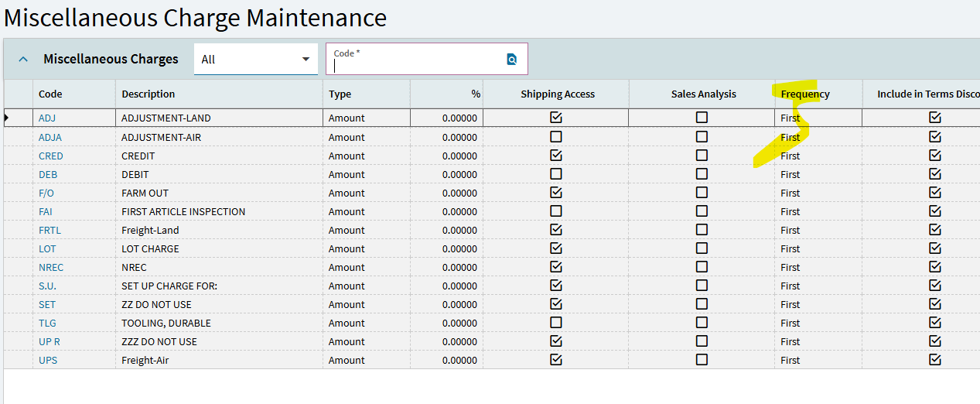
Task: Click the Shipping Access column header
Action: (557, 94)
